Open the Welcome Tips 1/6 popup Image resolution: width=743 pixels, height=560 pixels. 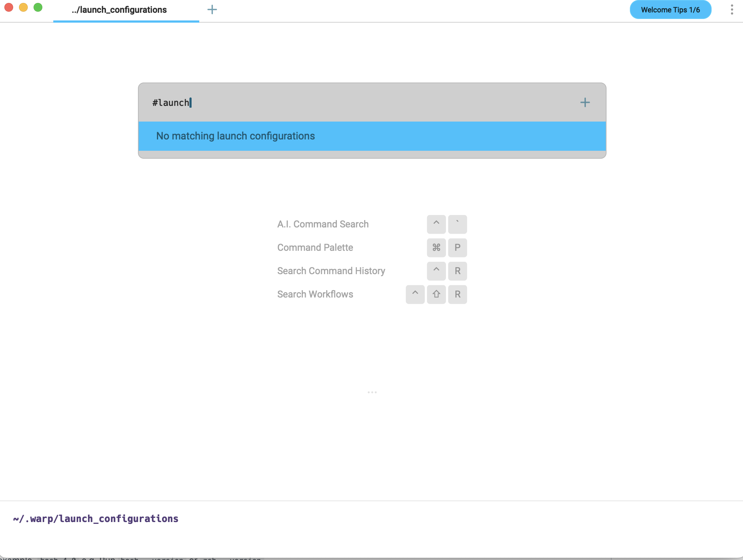click(x=670, y=10)
